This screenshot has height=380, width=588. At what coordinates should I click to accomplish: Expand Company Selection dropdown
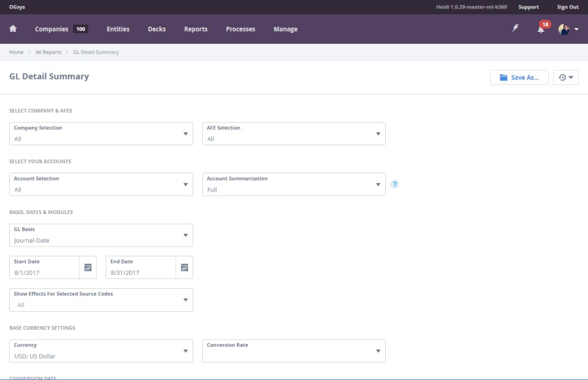(101, 134)
